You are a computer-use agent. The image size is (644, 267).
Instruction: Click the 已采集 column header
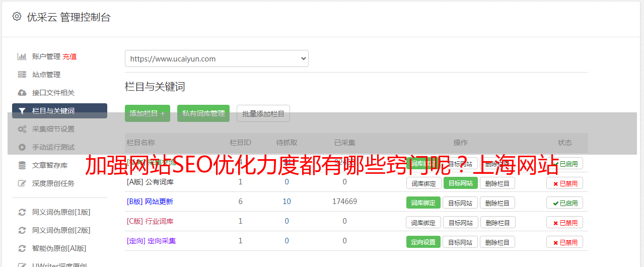[345, 143]
